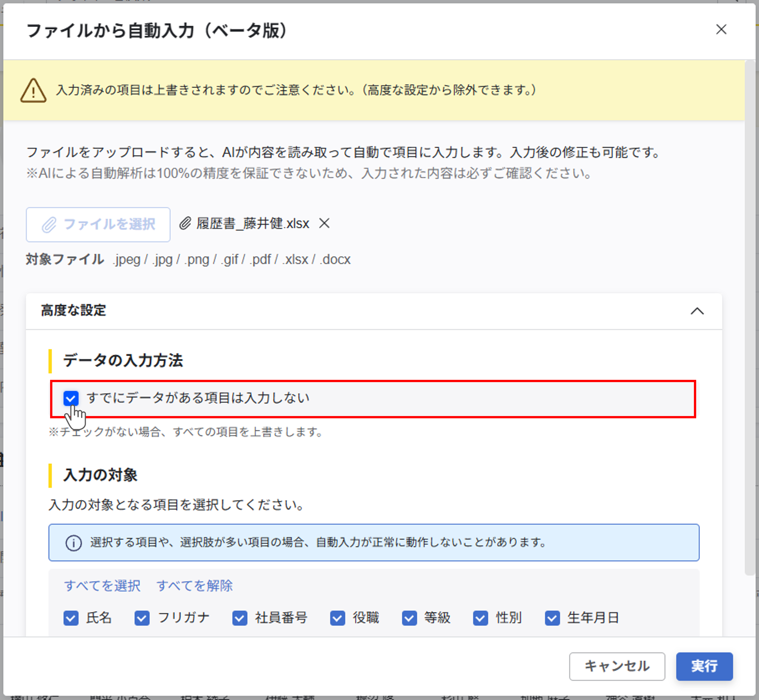Image resolution: width=759 pixels, height=700 pixels.
Task: Uncheck the フリガナ checkbox
Action: pyautogui.click(x=142, y=618)
